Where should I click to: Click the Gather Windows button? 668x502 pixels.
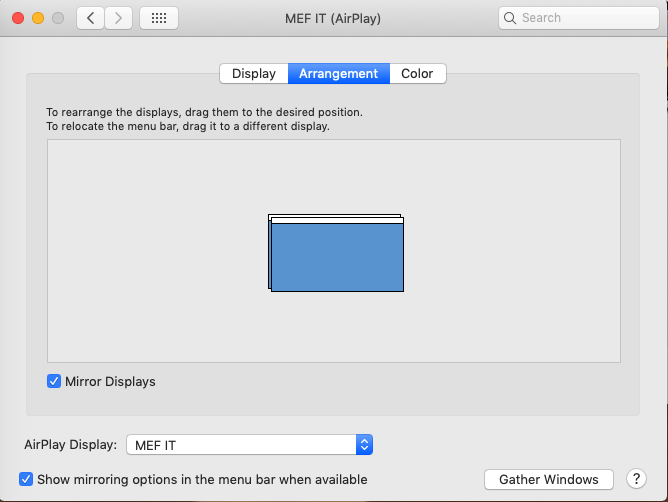pyautogui.click(x=549, y=479)
